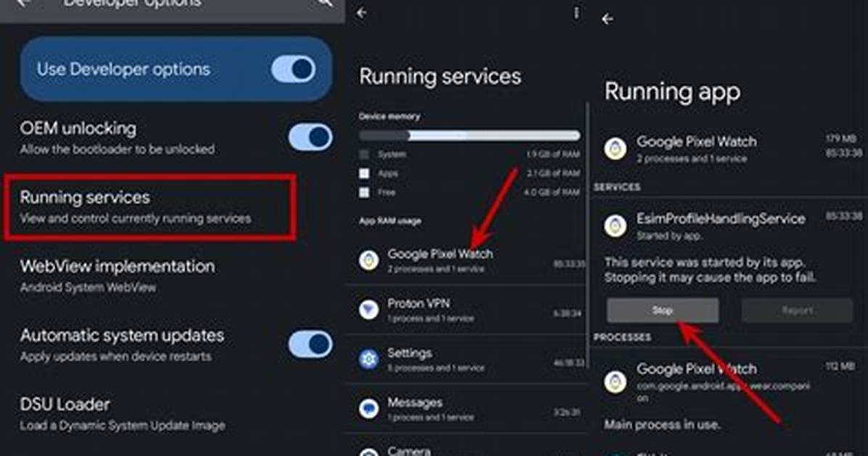This screenshot has height=456, width=868.
Task: Click Google Pixel Watch icon in services list
Action: [369, 260]
